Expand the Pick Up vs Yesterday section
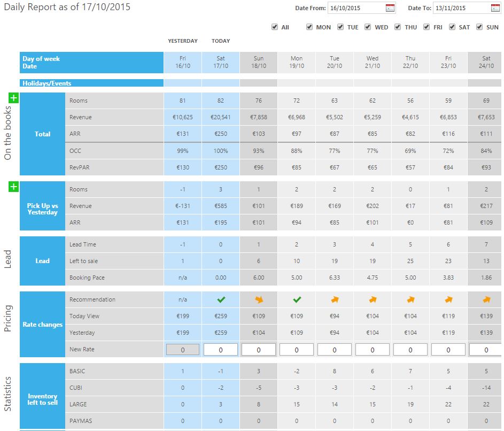Image resolution: width=504 pixels, height=431 pixels. [x=14, y=187]
